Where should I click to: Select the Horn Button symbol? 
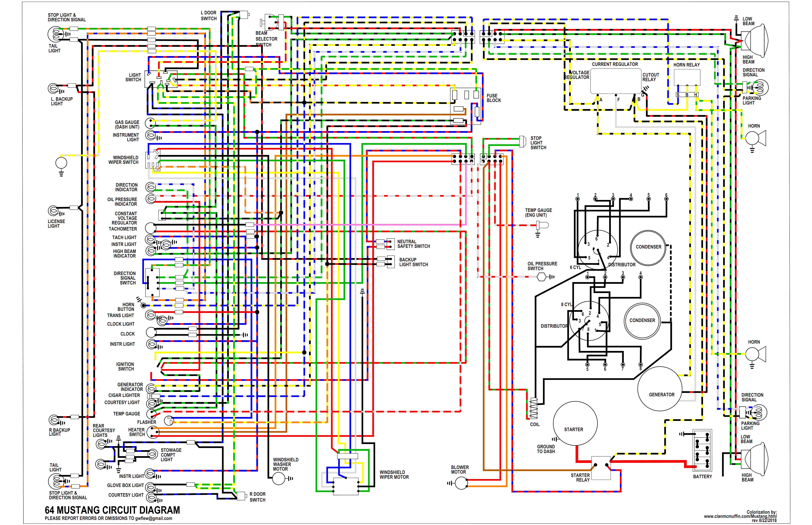[144, 305]
